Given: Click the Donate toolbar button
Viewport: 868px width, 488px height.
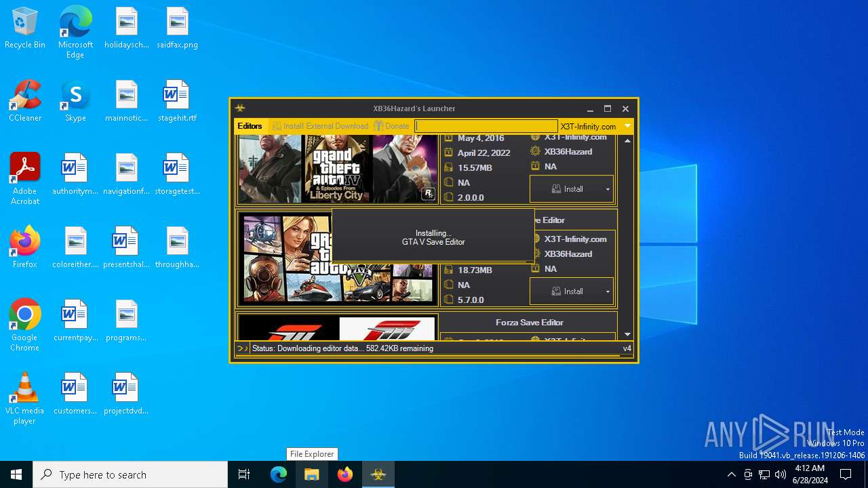Looking at the screenshot, I should (x=392, y=126).
